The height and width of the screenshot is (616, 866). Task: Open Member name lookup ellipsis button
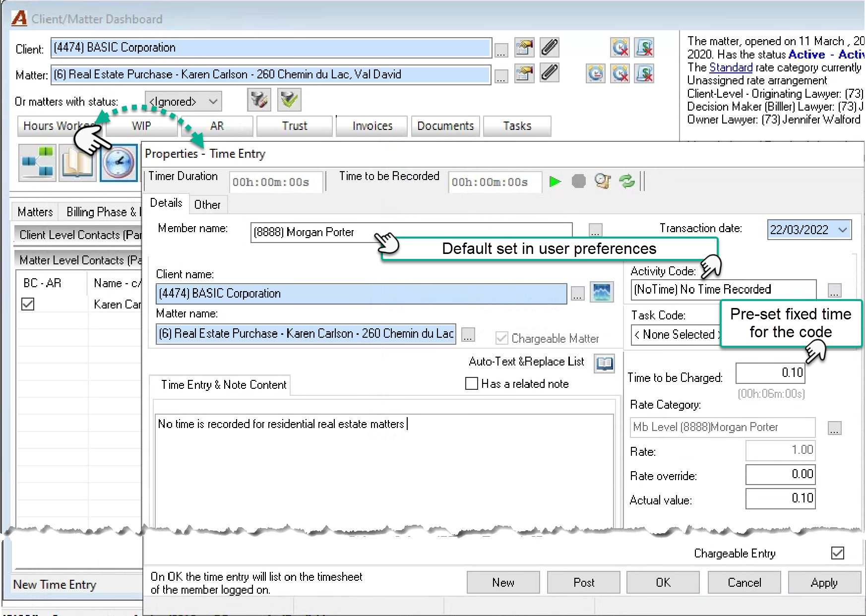pyautogui.click(x=596, y=231)
